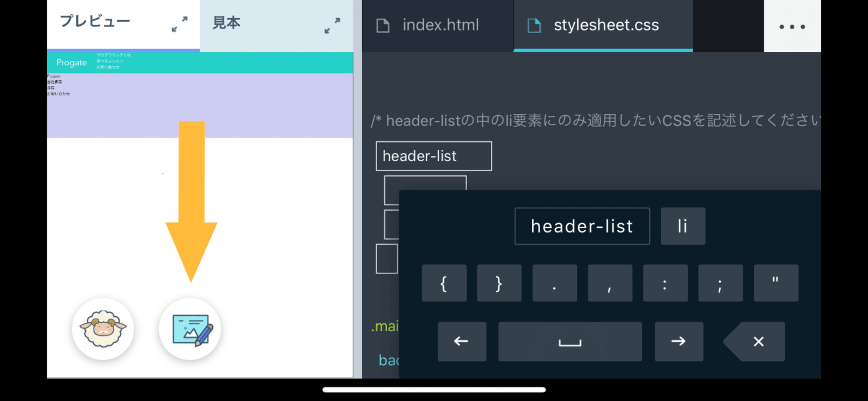Expand the 見本 panel to fullscreen

pyautogui.click(x=332, y=26)
